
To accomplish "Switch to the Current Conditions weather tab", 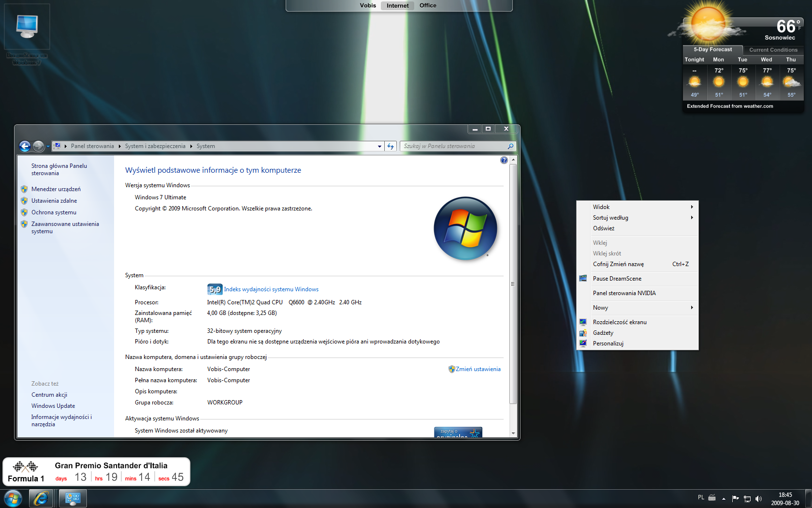I will 772,50.
